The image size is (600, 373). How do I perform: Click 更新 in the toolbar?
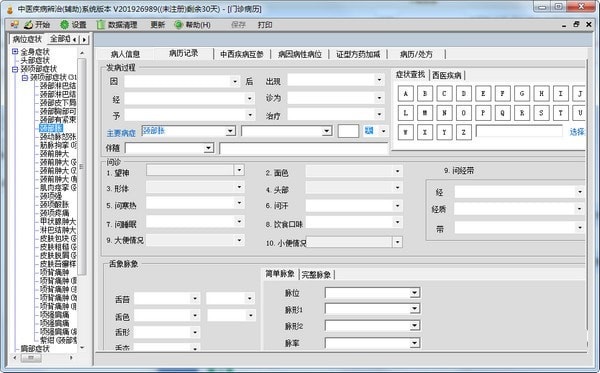tap(157, 25)
